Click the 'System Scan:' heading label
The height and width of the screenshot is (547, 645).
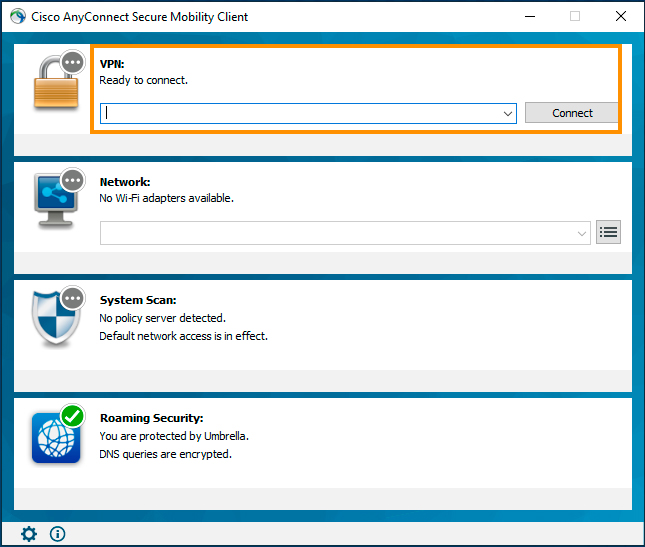coord(138,300)
